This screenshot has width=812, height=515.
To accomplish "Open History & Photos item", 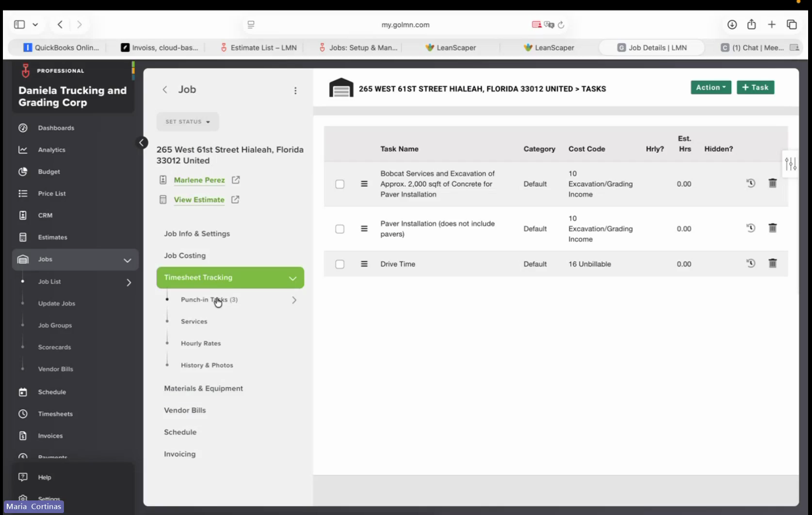I will pyautogui.click(x=207, y=365).
